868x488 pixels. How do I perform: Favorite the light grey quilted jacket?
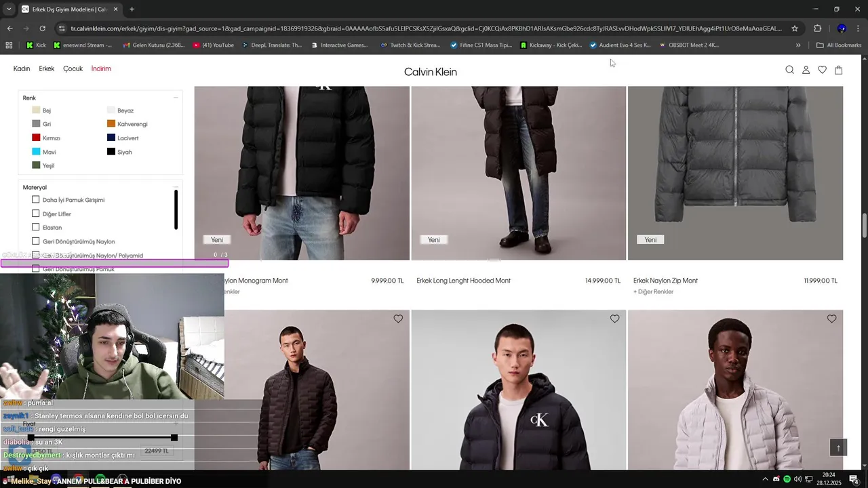click(x=831, y=319)
